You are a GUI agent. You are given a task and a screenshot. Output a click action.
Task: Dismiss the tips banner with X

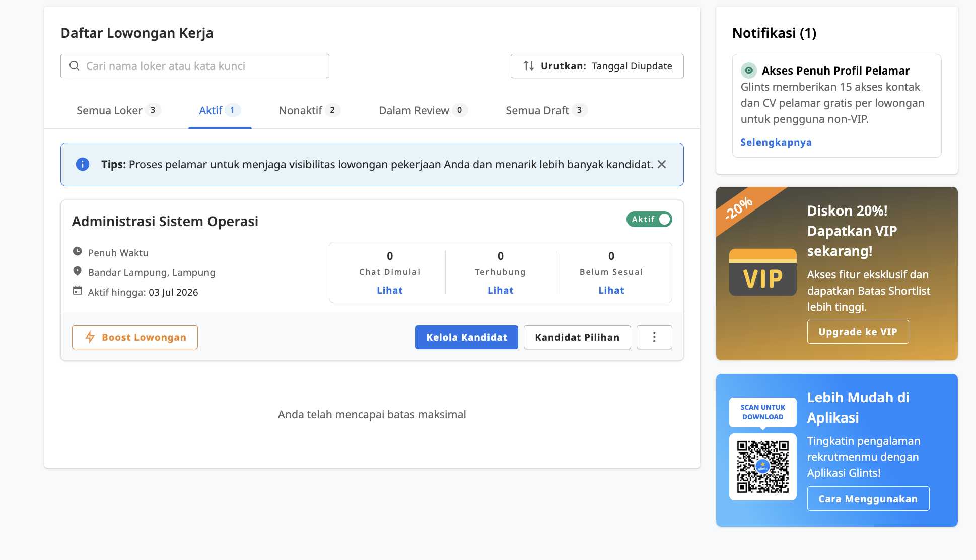point(662,164)
